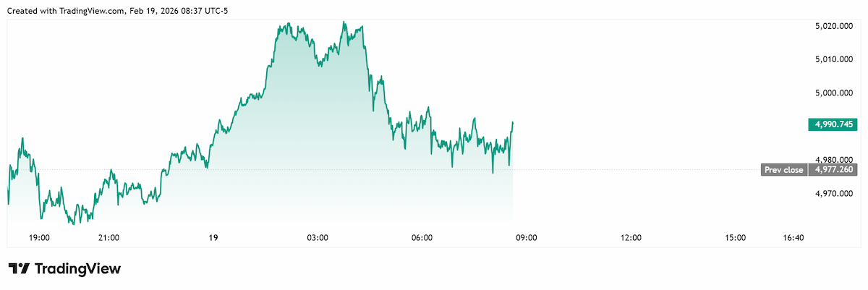Click the 5,010.000 price scale label
868x290 pixels.
point(834,59)
